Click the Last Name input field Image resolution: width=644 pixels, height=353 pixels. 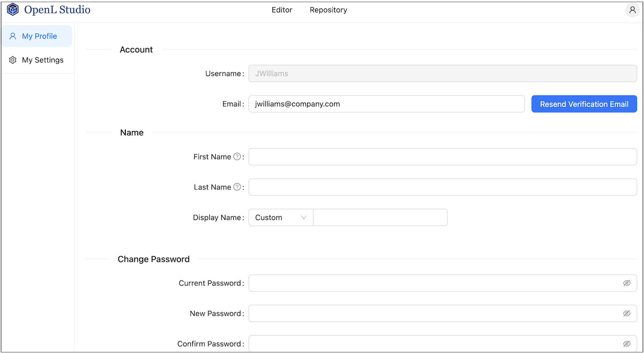tap(442, 187)
